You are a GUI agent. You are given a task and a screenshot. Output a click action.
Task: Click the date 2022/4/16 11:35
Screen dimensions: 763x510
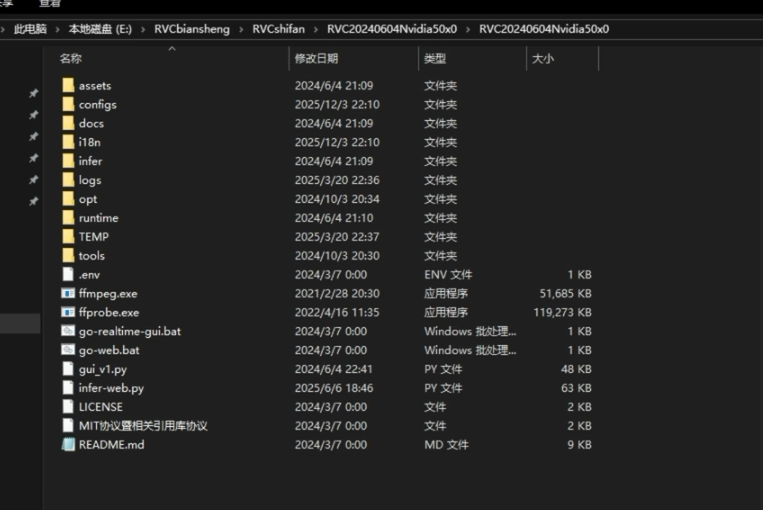[x=337, y=312]
